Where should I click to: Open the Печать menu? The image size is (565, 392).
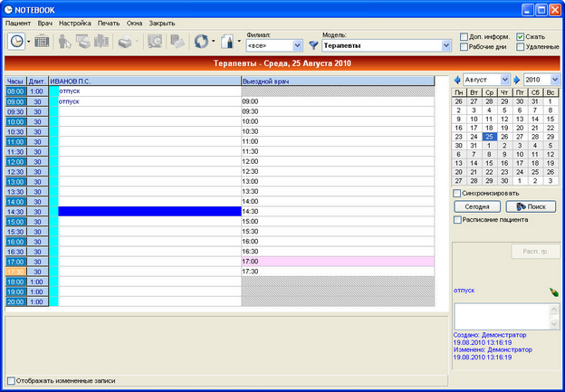tap(109, 24)
